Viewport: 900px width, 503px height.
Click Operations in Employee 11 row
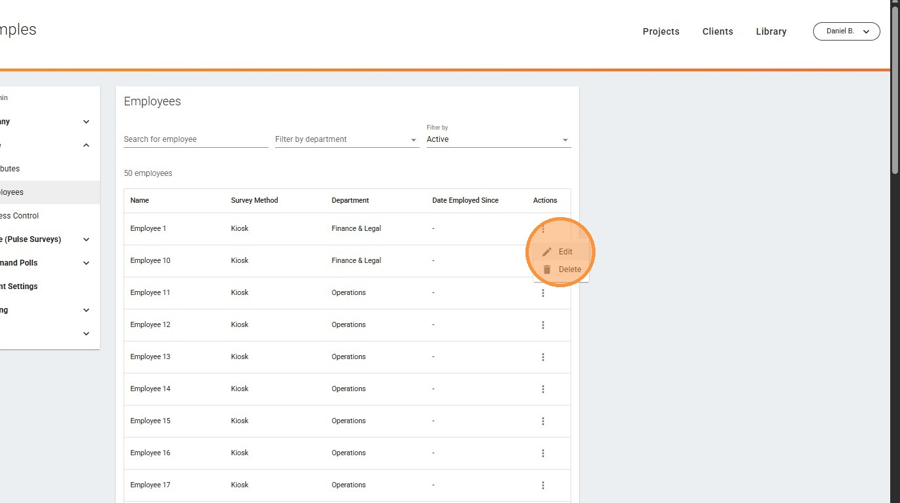[348, 293]
